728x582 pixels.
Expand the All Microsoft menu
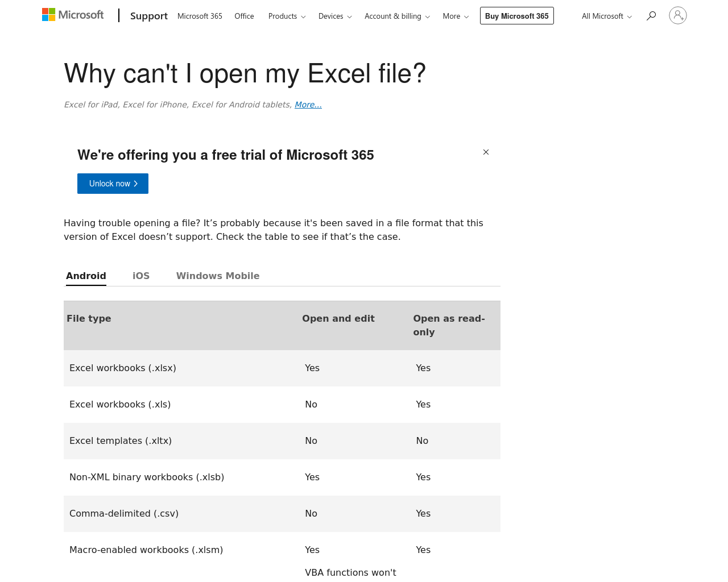click(x=607, y=16)
